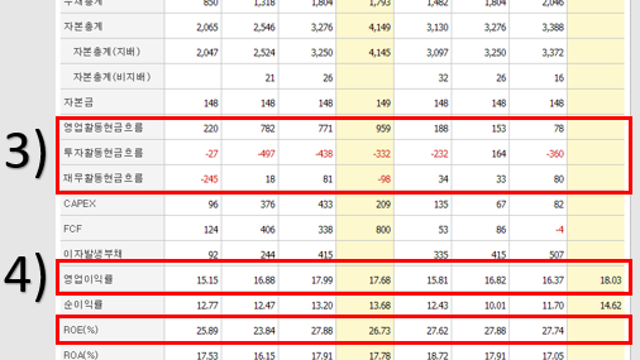
Task: Click the 영업활동현금흐름 row label
Action: [103, 128]
